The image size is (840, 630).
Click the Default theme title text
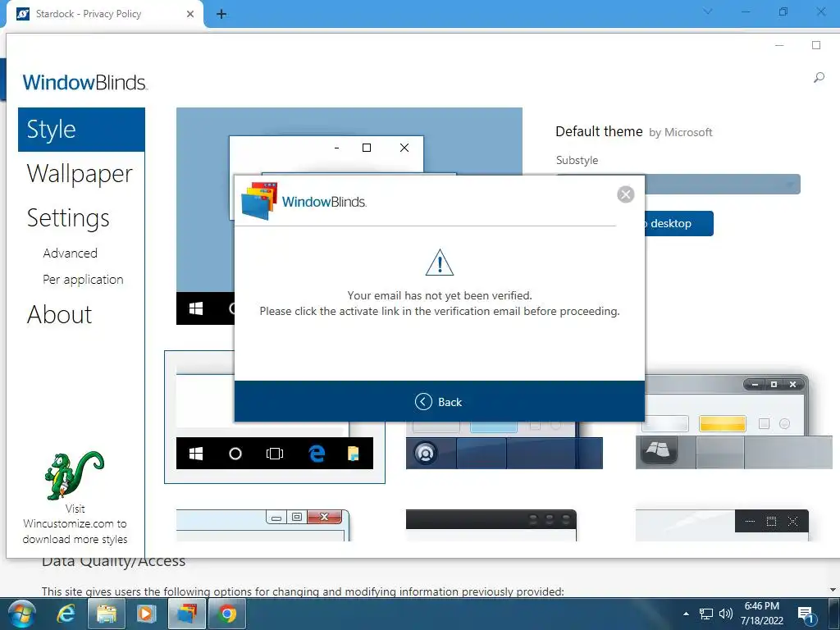[x=599, y=131]
